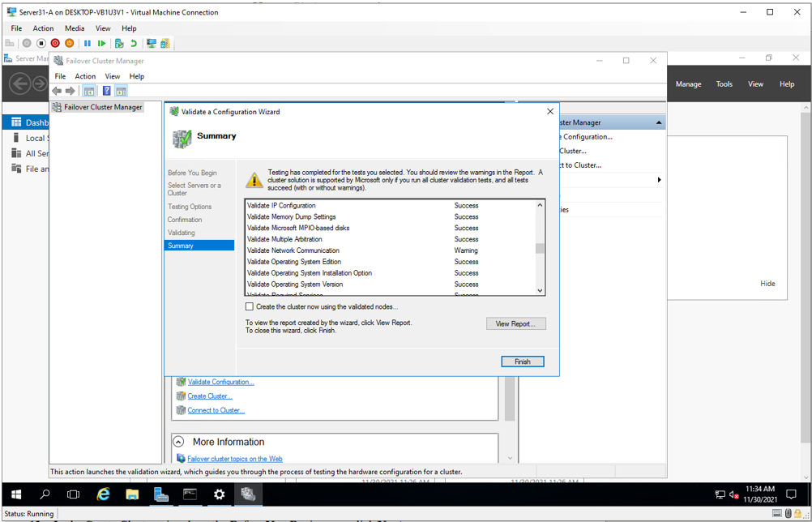
Task: Click the Checkpoint icon in VM toolbar
Action: click(x=120, y=44)
